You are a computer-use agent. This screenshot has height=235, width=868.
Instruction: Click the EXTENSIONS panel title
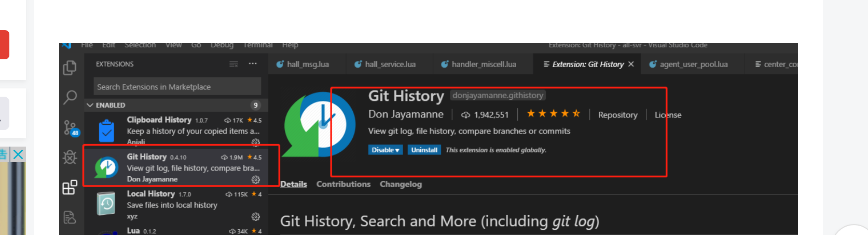[x=115, y=64]
